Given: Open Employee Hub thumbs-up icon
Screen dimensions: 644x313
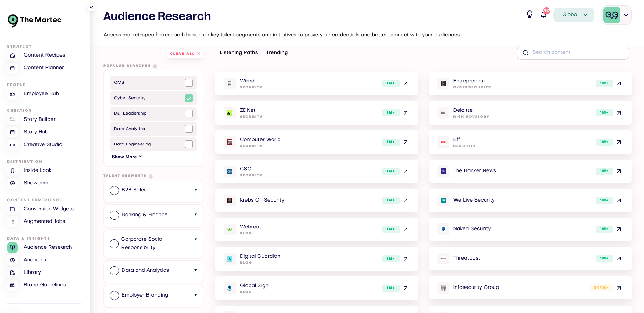Looking at the screenshot, I should click(x=13, y=94).
